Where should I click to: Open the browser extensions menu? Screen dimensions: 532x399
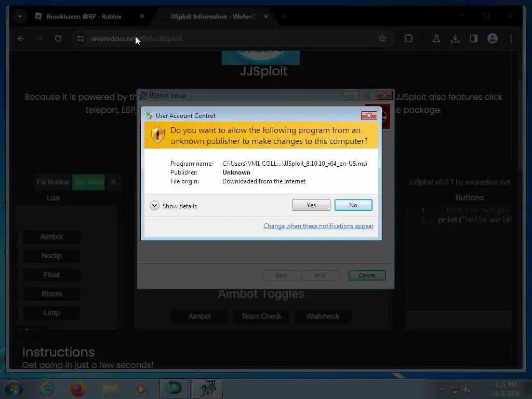tap(408, 38)
